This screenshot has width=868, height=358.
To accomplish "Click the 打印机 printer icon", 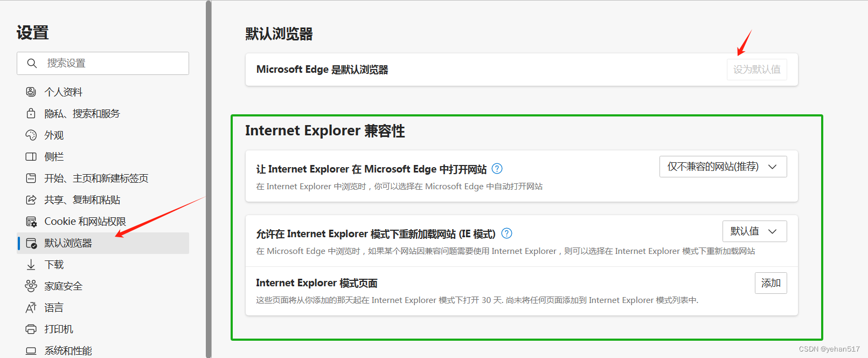I will click(31, 329).
